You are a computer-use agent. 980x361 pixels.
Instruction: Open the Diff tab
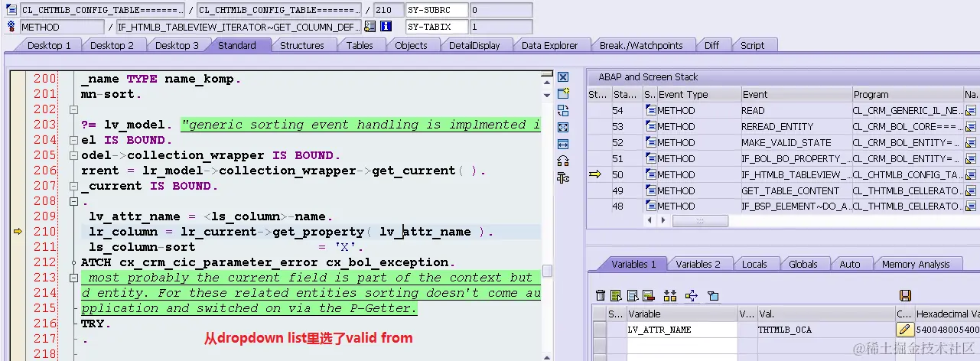[x=711, y=45]
